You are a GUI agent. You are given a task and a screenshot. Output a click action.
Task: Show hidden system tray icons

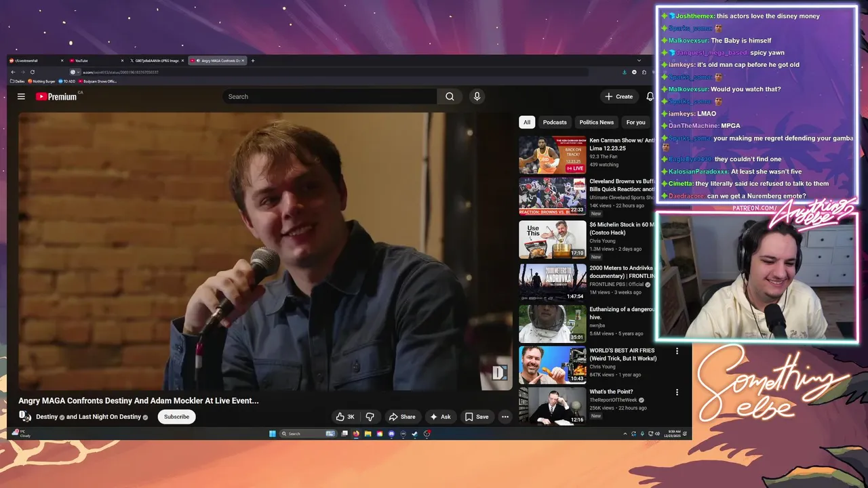[625, 434]
